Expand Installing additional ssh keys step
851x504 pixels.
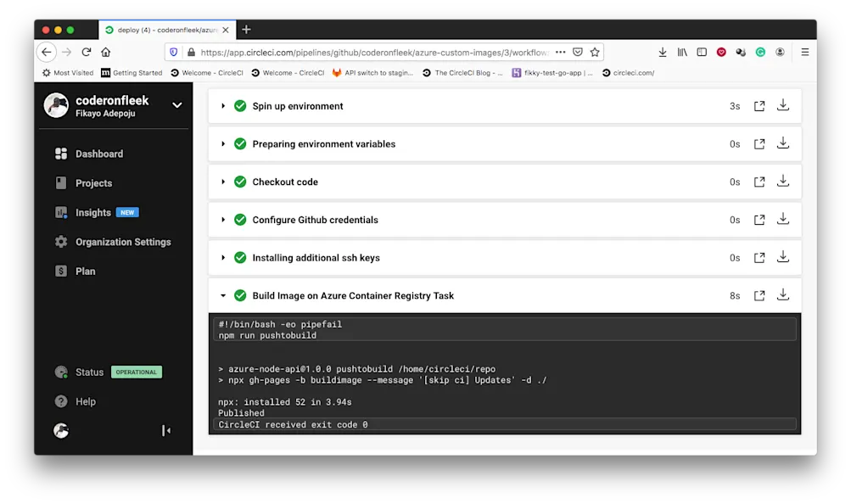pos(223,258)
